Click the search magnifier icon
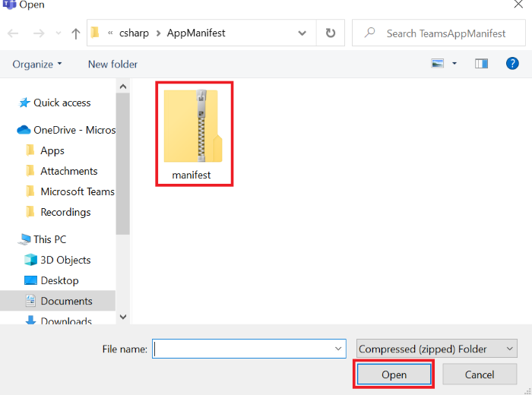Viewport: 532px width, 395px height. (x=369, y=33)
